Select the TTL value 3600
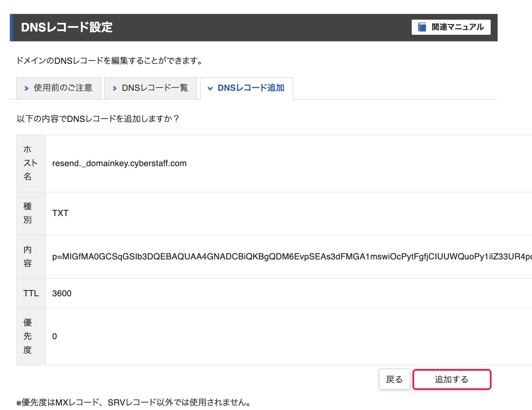Image resolution: width=532 pixels, height=410 pixels. point(62,293)
